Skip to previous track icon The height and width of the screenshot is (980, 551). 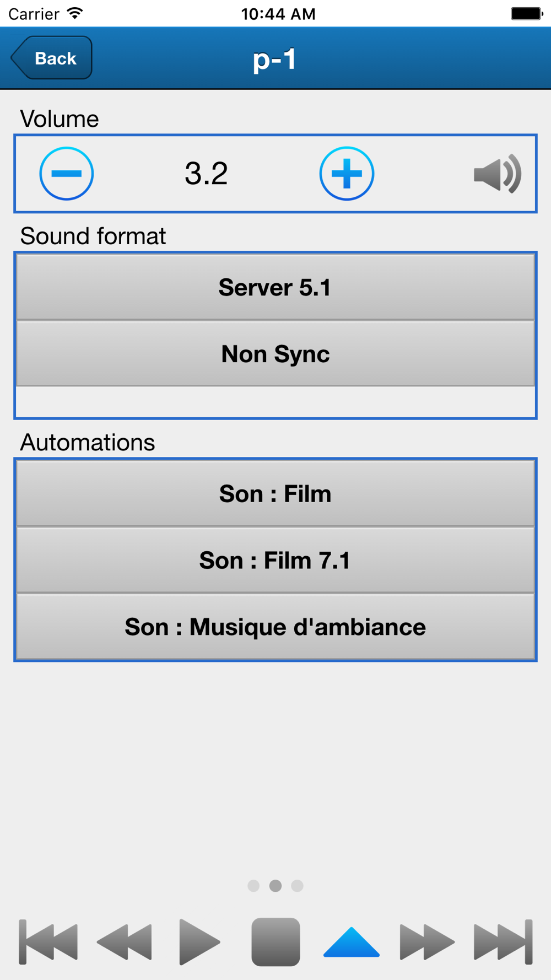click(x=48, y=942)
